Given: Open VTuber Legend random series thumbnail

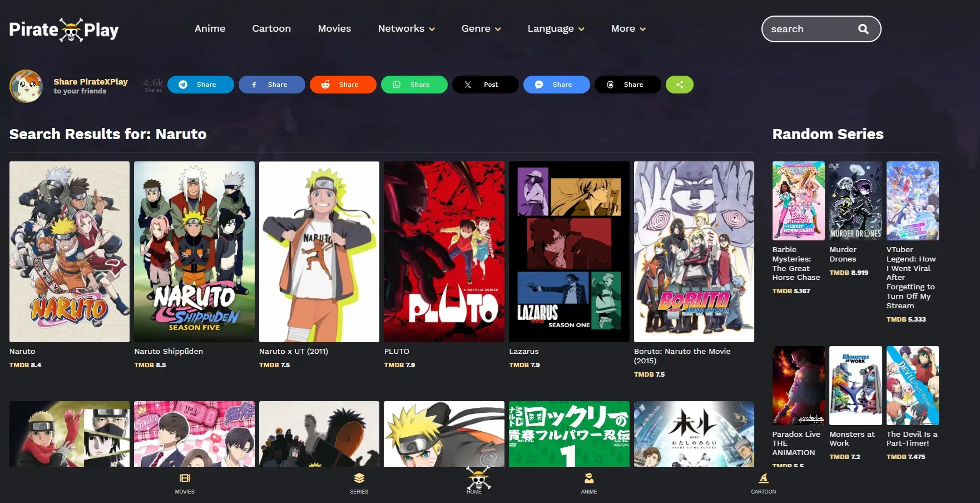Looking at the screenshot, I should point(913,201).
